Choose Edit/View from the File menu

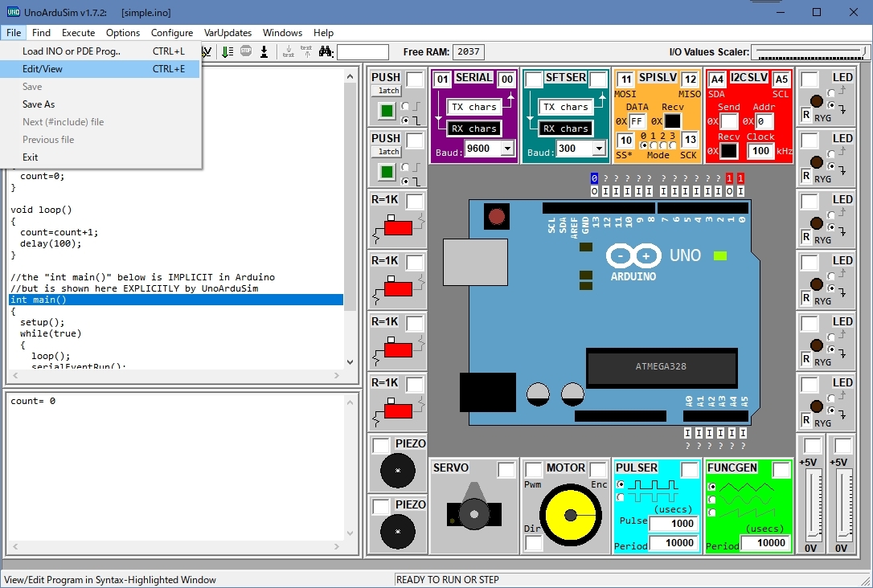(100, 69)
